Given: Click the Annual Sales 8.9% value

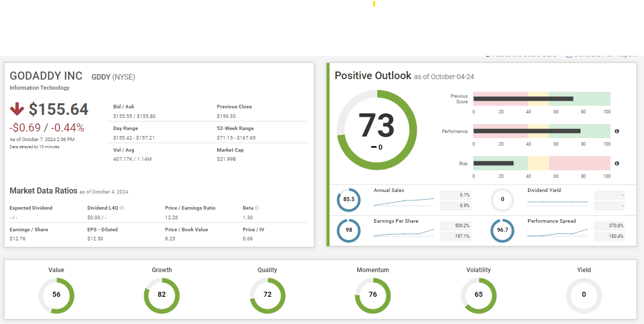Looking at the screenshot, I should click(x=465, y=206).
